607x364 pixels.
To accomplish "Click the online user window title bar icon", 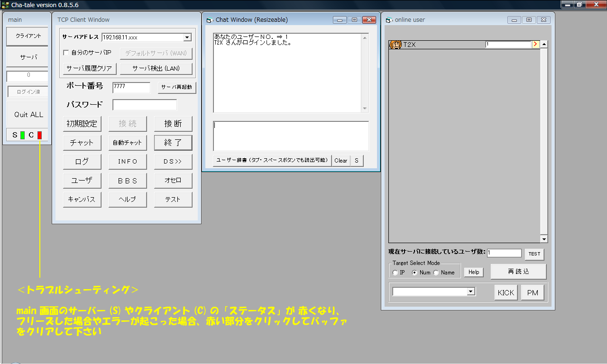I will (x=389, y=19).
